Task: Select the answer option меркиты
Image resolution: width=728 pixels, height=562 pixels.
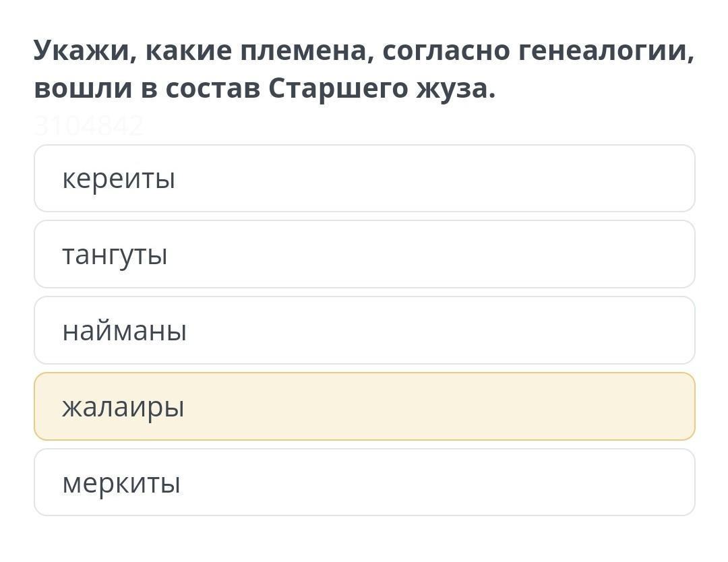Action: [365, 482]
